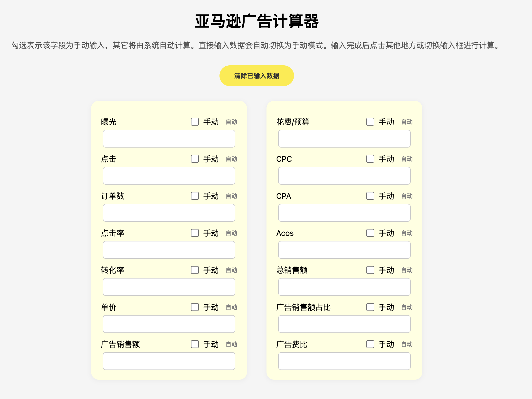Screen dimensions: 532x399
Task: Toggle 点击率 manual checkbox
Action: [195, 233]
